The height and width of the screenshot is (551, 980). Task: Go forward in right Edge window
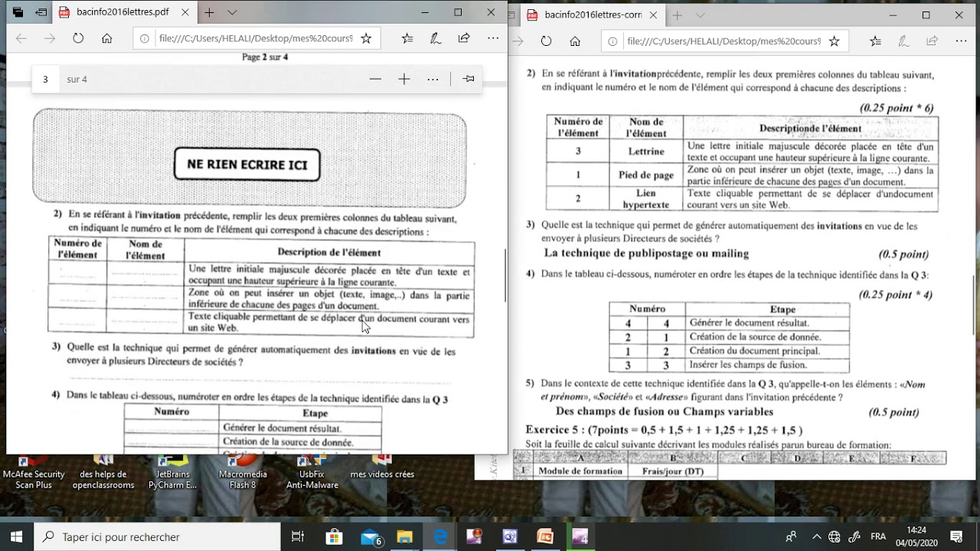click(518, 41)
